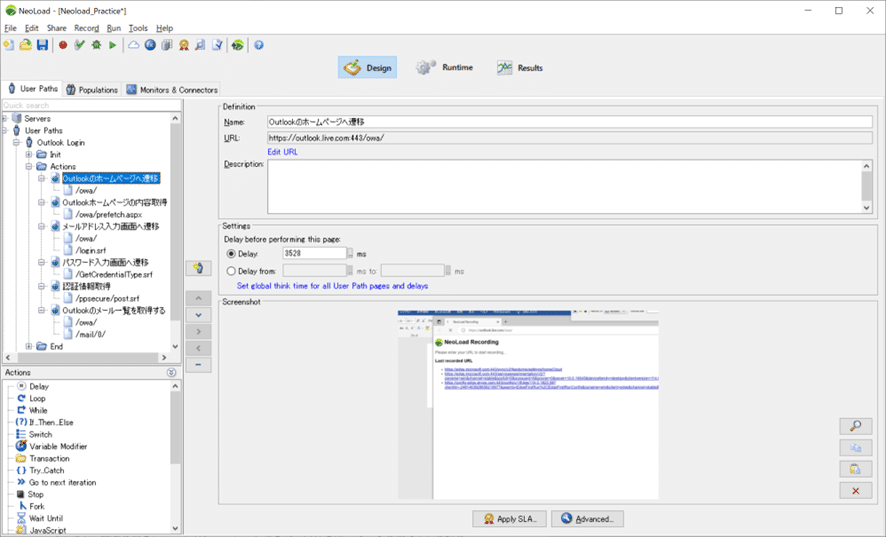Move the selected item down with arrow button
This screenshot has height=537, width=886.
click(198, 315)
